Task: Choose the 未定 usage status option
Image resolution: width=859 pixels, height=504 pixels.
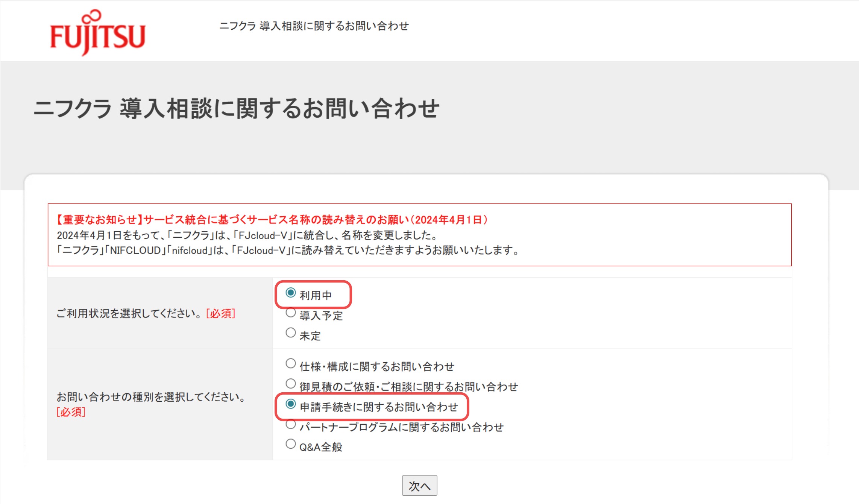Action: pyautogui.click(x=291, y=333)
